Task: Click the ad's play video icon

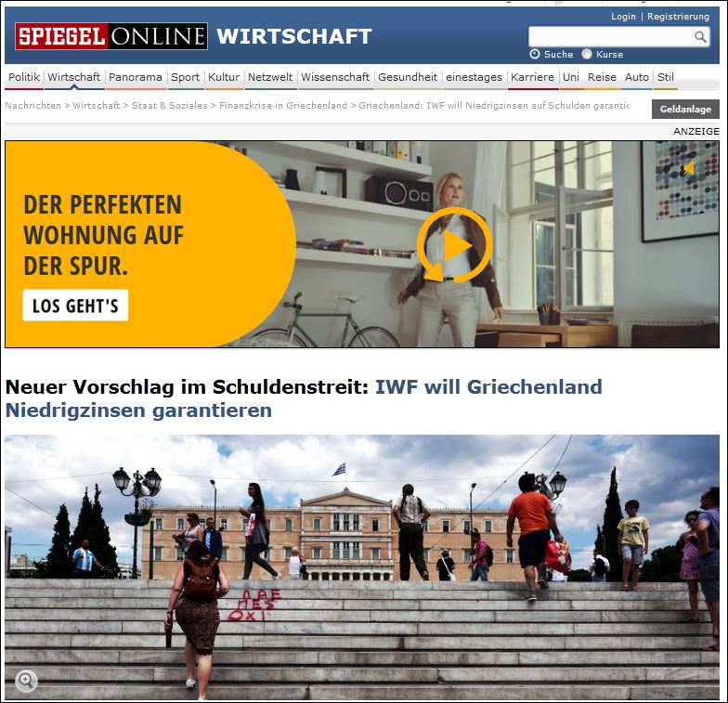Action: coord(455,245)
